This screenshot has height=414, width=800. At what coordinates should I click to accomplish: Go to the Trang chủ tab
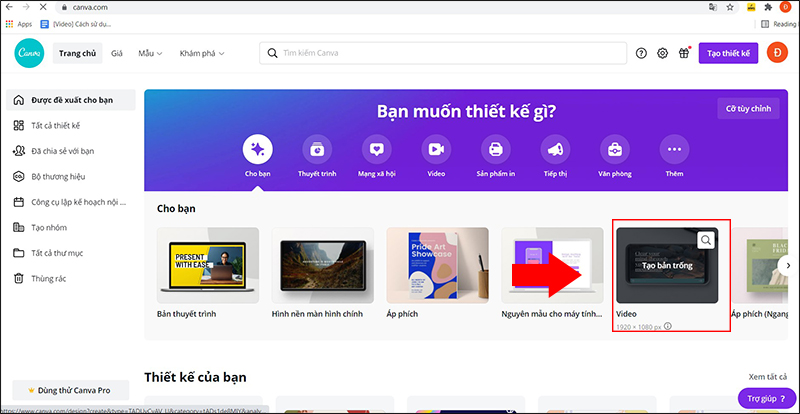(x=78, y=53)
